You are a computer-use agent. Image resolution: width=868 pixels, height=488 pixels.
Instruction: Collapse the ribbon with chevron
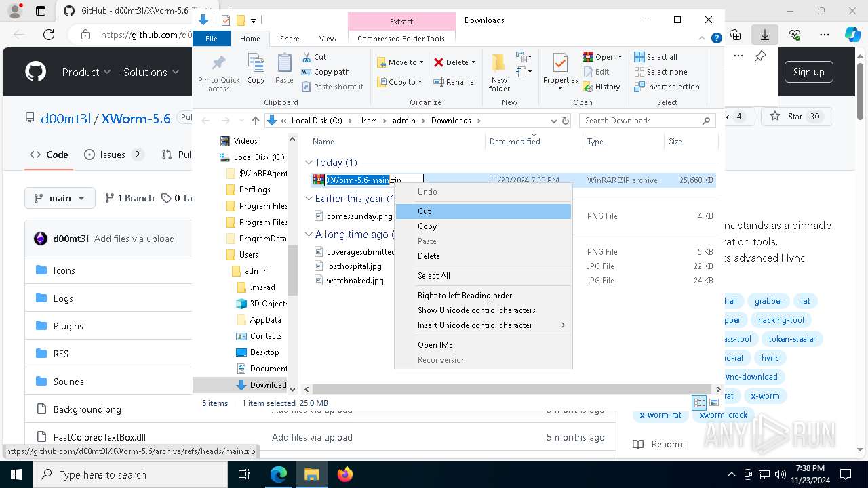[703, 39]
